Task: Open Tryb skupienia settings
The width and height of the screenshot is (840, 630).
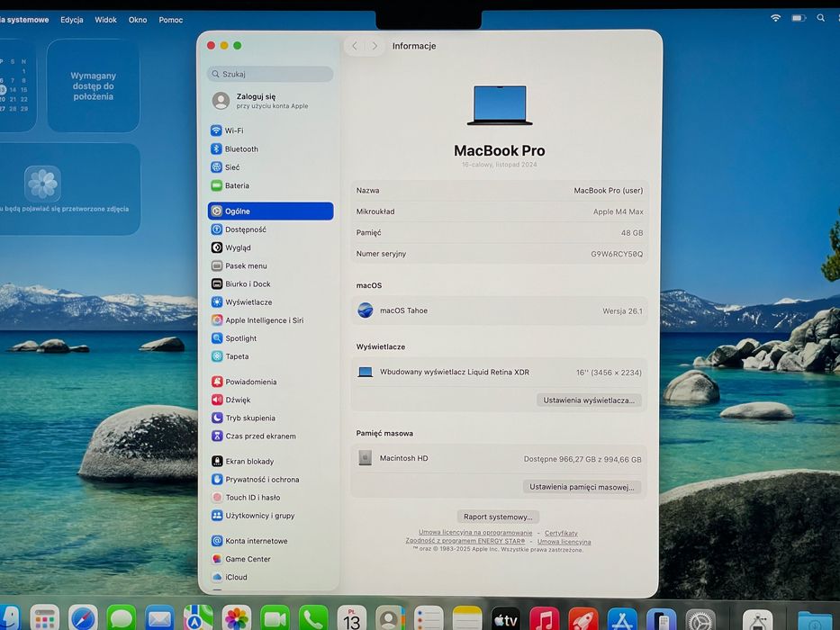Action: coord(270,418)
